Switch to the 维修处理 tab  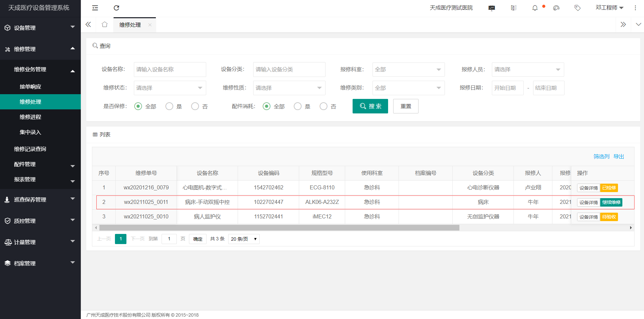point(130,25)
